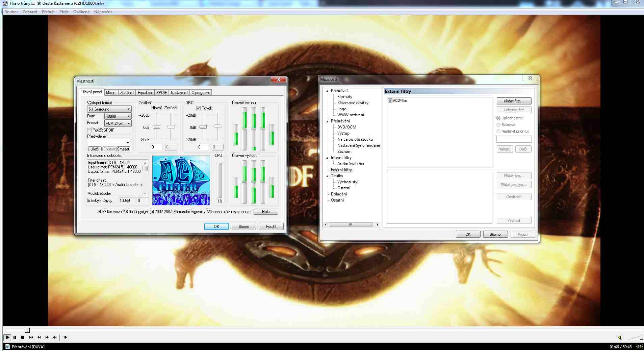Image resolution: width=644 pixels, height=351 pixels.
Task: Collapse the Titulky tree node
Action: coord(327,176)
